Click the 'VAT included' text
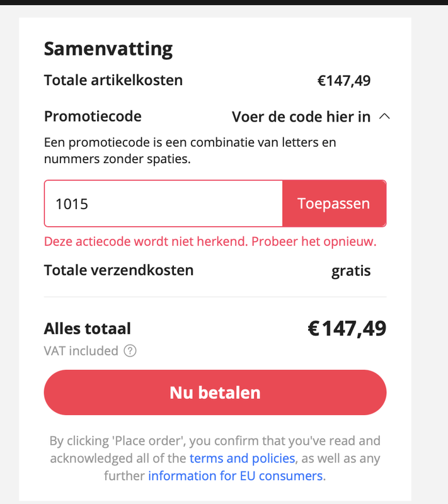The width and height of the screenshot is (448, 504). click(x=81, y=351)
